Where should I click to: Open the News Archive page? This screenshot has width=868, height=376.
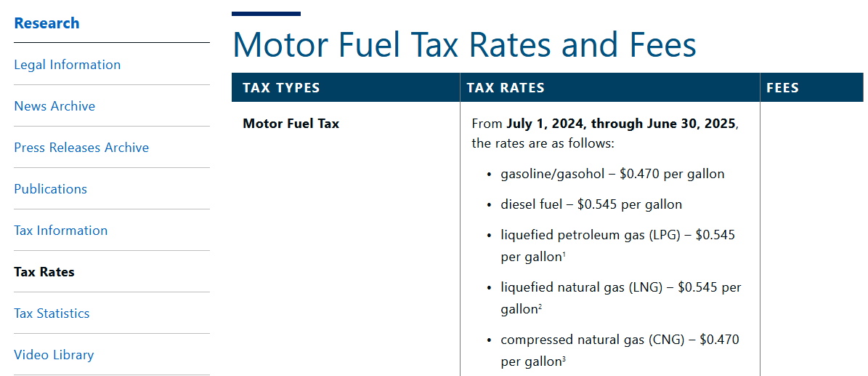point(54,106)
